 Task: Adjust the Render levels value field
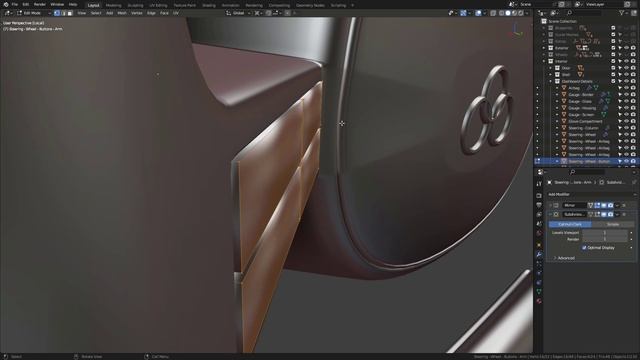coord(605,239)
